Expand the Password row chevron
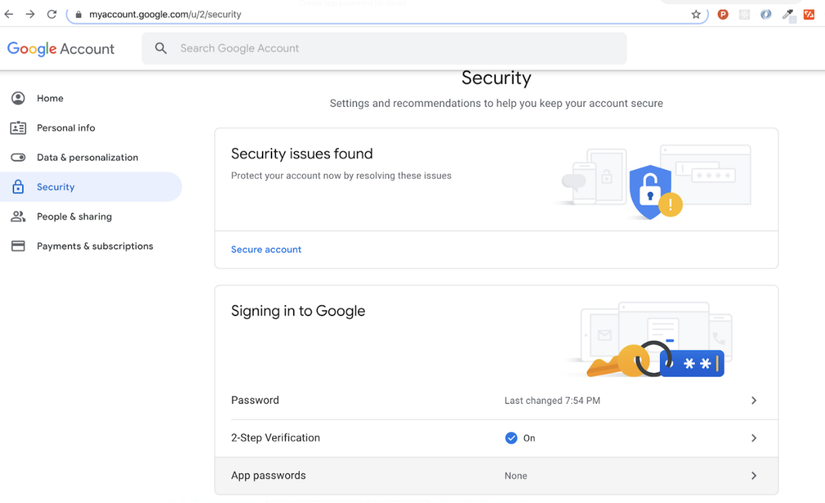The image size is (825, 503). (x=754, y=400)
